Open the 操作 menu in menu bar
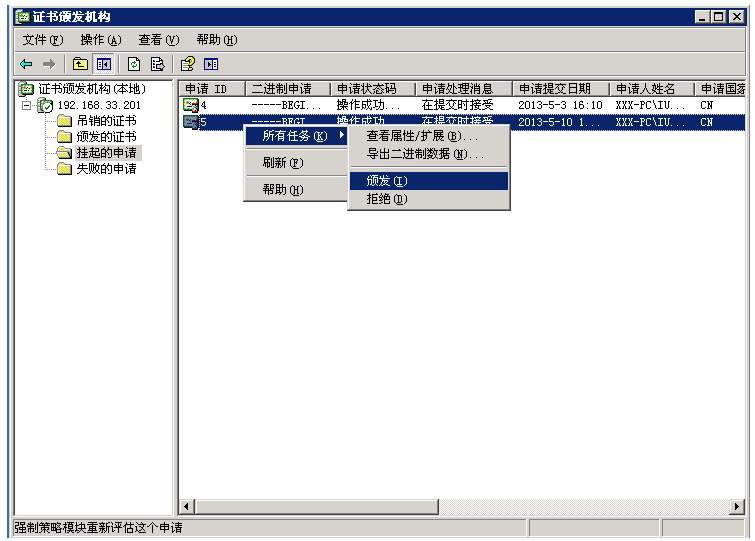755x541 pixels. (x=100, y=40)
